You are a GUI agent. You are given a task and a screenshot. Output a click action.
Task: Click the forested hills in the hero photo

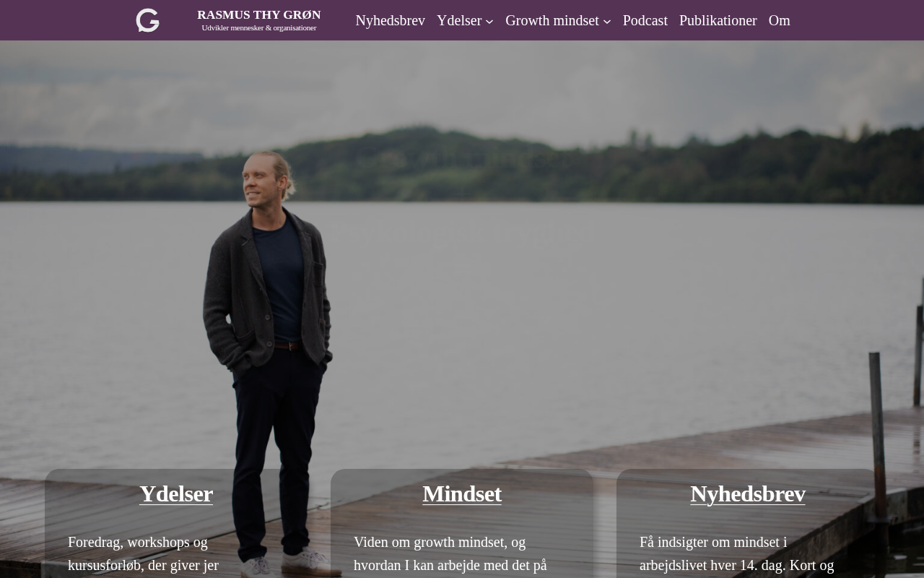click(x=462, y=166)
